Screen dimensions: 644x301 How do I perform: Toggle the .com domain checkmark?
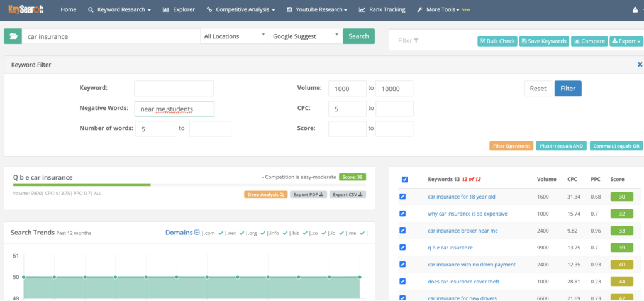(221, 233)
